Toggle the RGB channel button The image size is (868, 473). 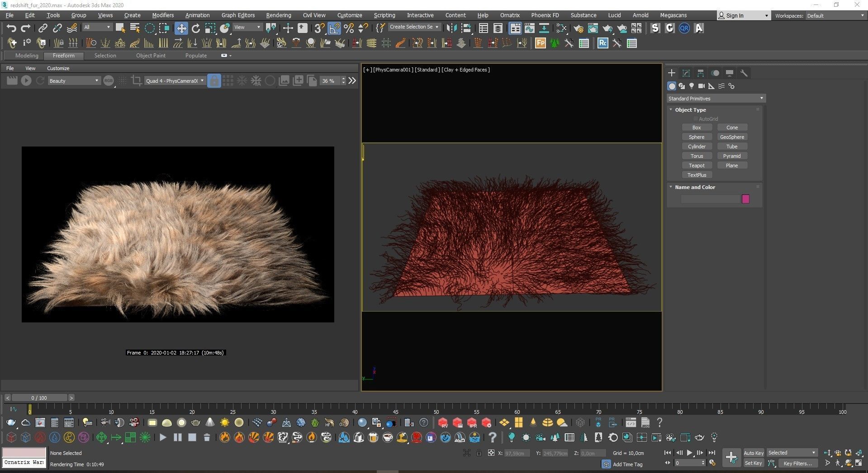109,80
